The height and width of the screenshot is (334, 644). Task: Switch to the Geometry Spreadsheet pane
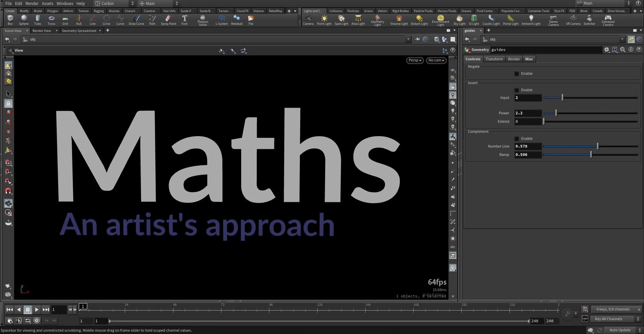click(x=79, y=31)
